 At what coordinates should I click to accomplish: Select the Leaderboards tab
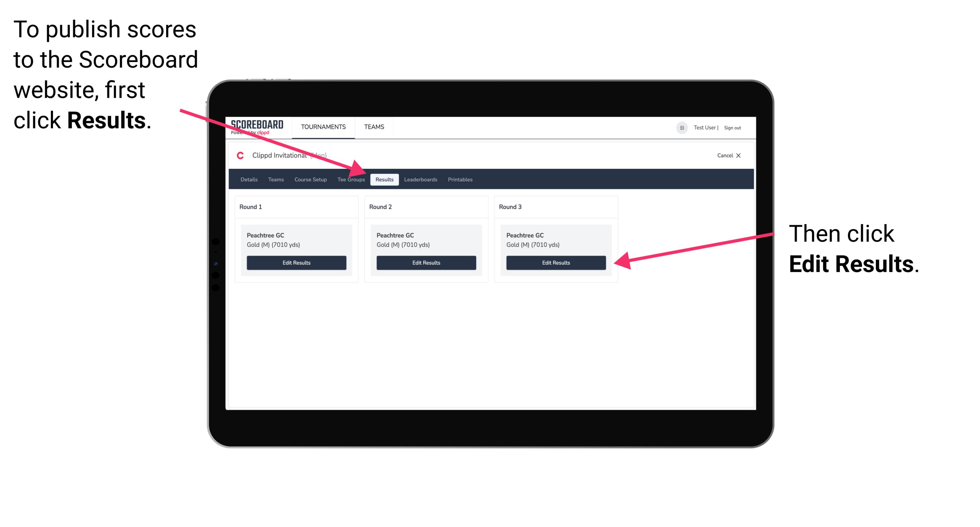tap(421, 179)
